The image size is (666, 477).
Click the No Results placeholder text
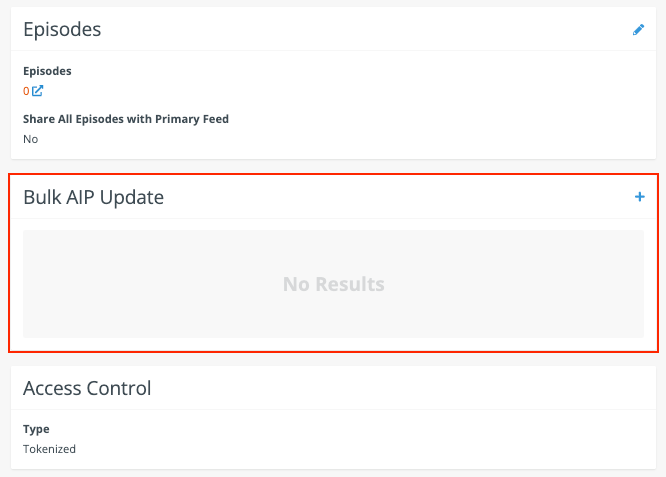tap(333, 284)
